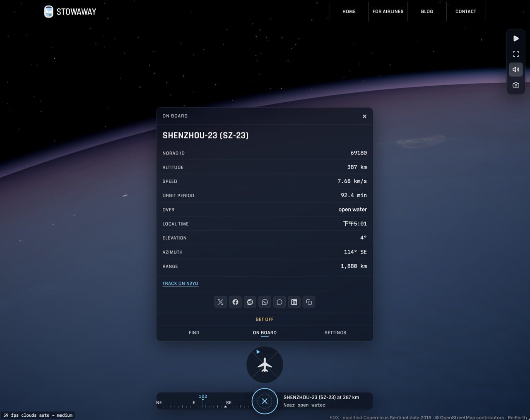Click the GET OFF button

(265, 319)
